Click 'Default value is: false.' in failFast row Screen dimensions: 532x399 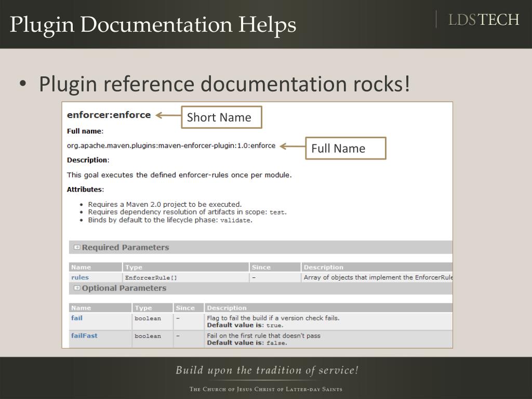pyautogui.click(x=247, y=343)
